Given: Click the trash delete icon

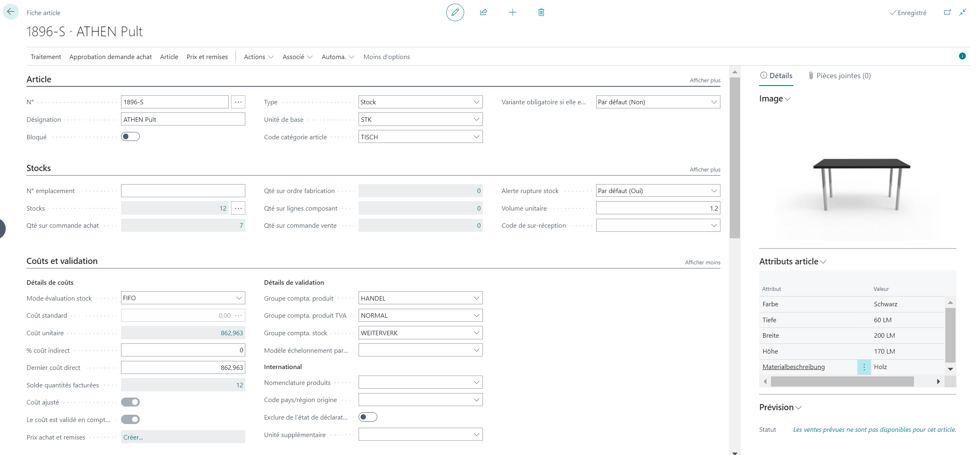Looking at the screenshot, I should (541, 13).
